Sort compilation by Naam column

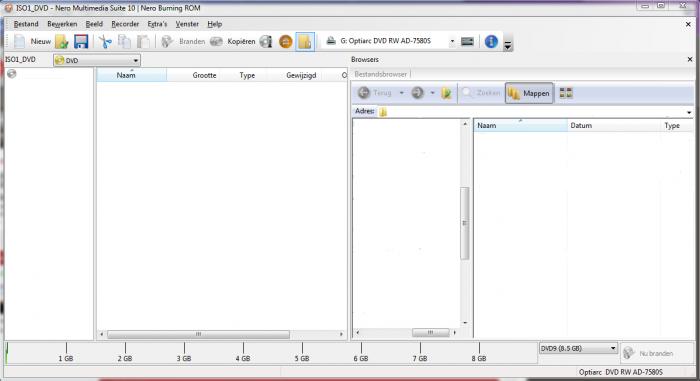[x=132, y=75]
